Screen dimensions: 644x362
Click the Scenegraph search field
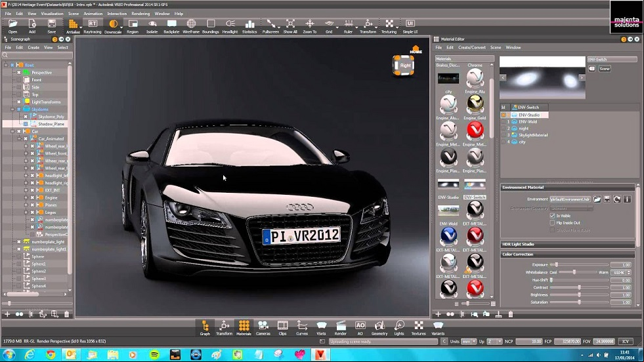[37, 55]
